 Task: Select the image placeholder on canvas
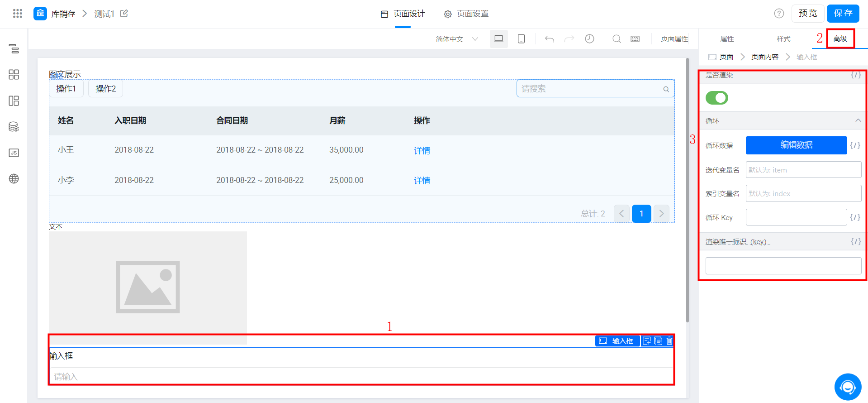(x=148, y=287)
